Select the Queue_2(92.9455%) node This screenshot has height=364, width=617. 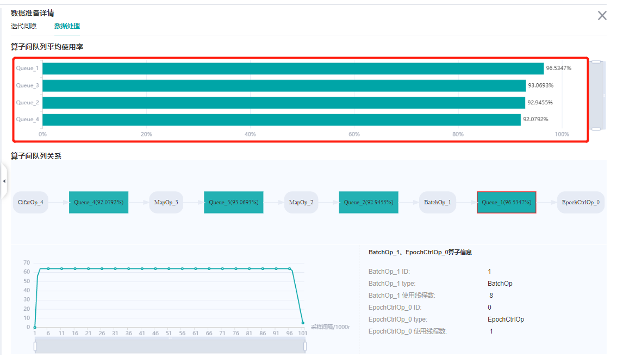[x=368, y=202]
